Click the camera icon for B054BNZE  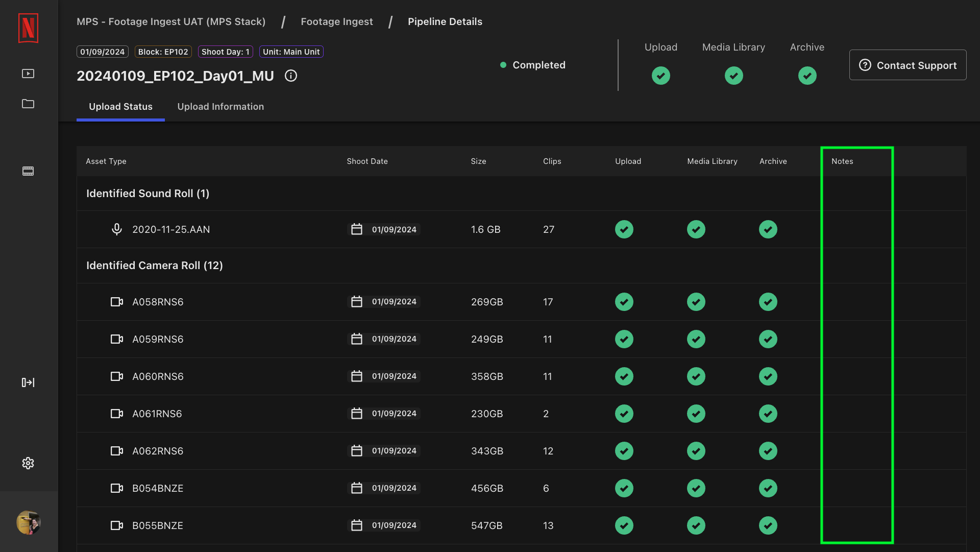117,488
